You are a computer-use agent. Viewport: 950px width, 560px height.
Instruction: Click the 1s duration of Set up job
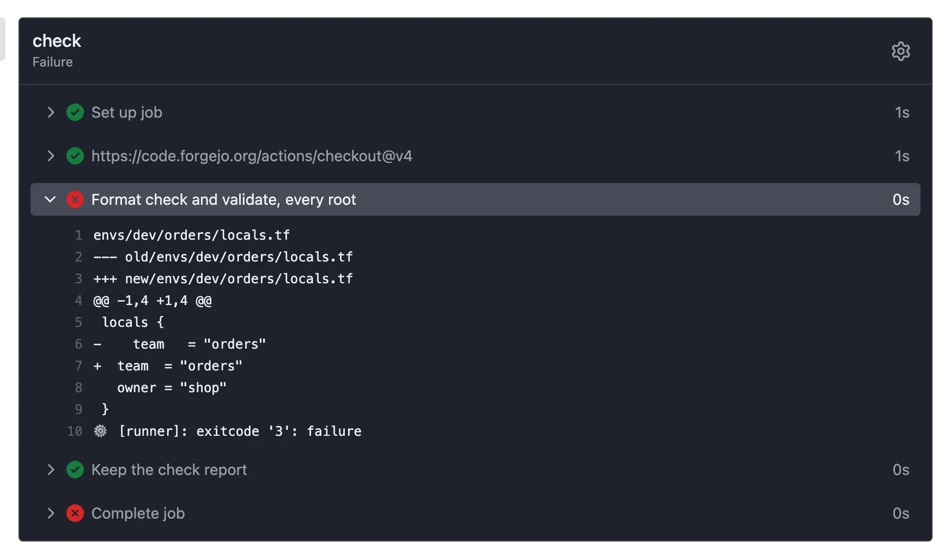902,112
